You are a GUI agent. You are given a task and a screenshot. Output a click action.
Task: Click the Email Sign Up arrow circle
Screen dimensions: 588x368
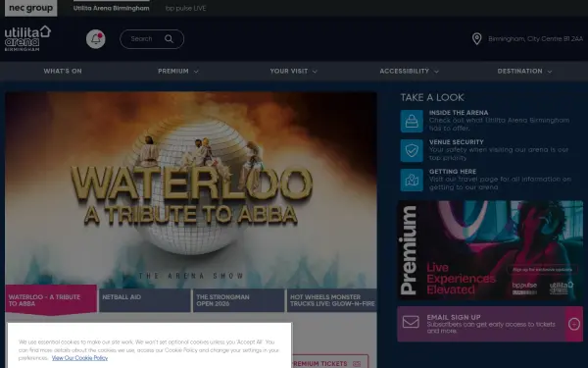click(574, 324)
